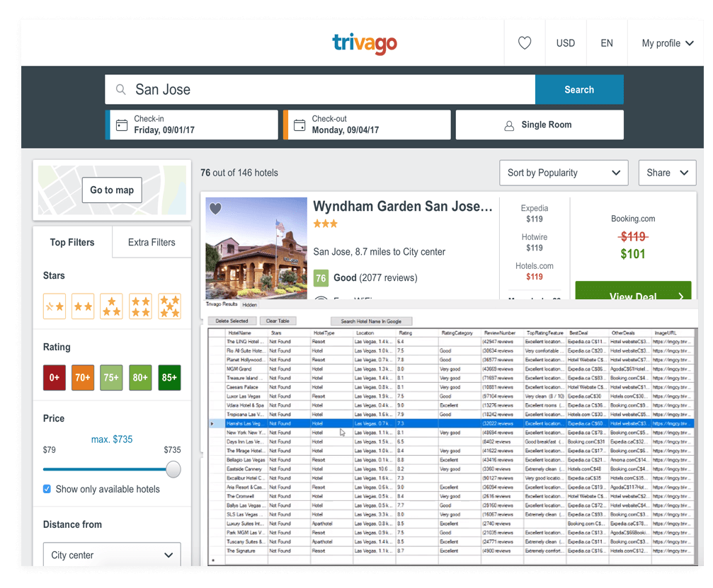
Task: Toggle Show only available hotels checkbox
Action: 47,489
